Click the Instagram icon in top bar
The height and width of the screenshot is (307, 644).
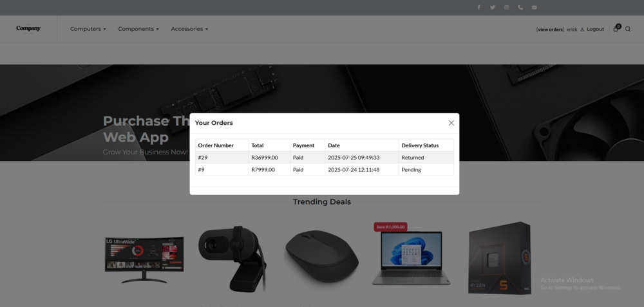pyautogui.click(x=506, y=8)
